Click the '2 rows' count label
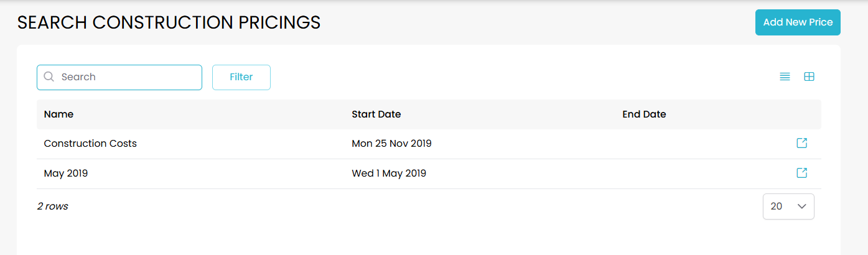868x255 pixels. [x=53, y=206]
